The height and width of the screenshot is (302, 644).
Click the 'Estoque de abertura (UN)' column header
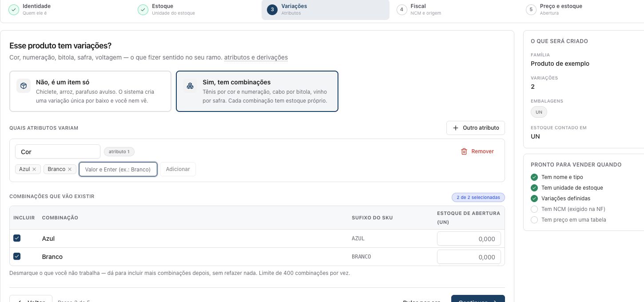pyautogui.click(x=469, y=218)
